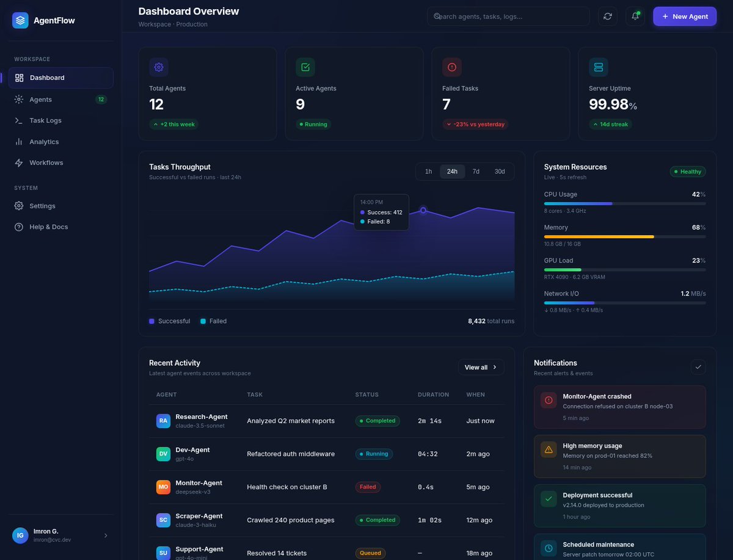Open Dashboard in the sidebar

(x=60, y=78)
